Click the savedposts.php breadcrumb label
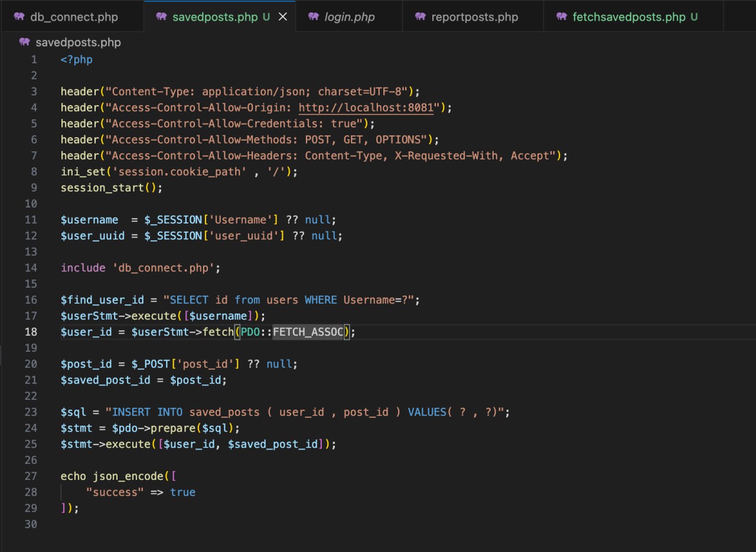The height and width of the screenshot is (552, 756). coord(78,43)
